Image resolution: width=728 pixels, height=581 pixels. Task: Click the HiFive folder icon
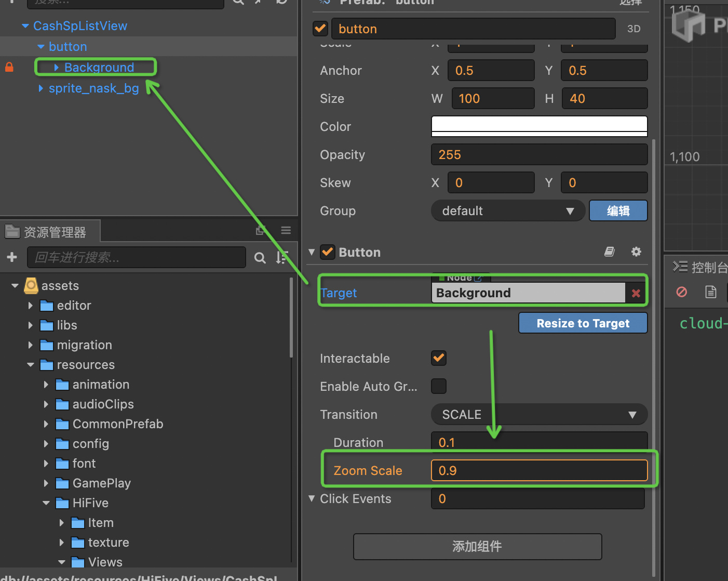62,503
